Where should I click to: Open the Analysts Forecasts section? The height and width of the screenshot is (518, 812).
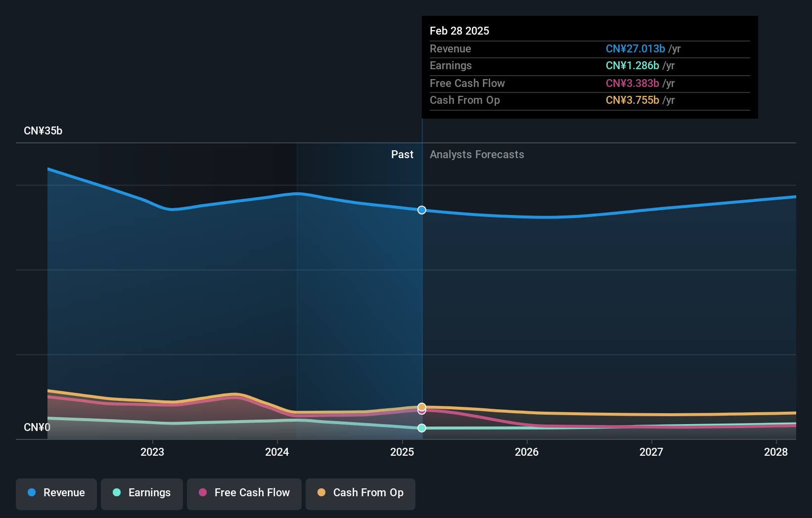476,154
